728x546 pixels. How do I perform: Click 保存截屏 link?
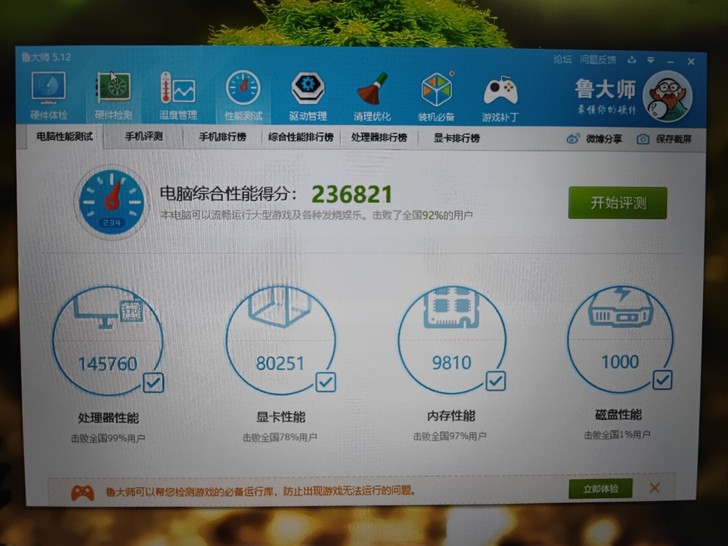tap(674, 139)
